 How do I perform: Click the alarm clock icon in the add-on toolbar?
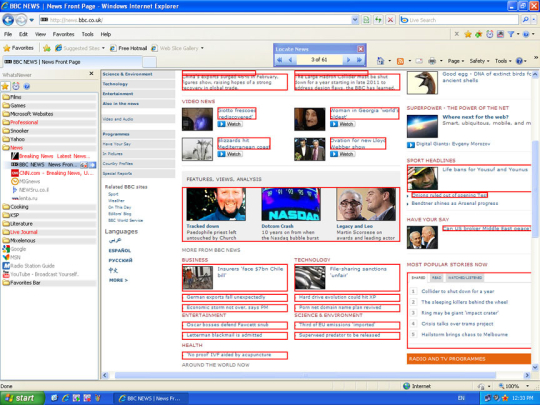pyautogui.click(x=489, y=34)
